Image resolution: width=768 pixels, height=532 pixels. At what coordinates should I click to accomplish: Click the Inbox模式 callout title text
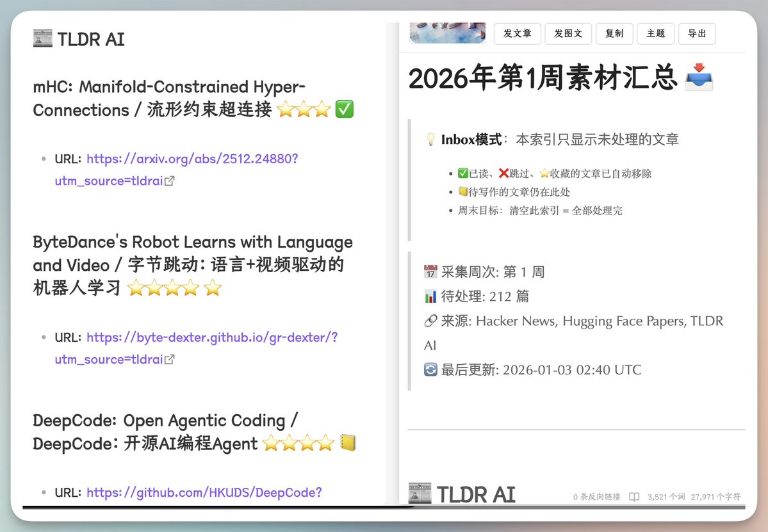pyautogui.click(x=471, y=140)
